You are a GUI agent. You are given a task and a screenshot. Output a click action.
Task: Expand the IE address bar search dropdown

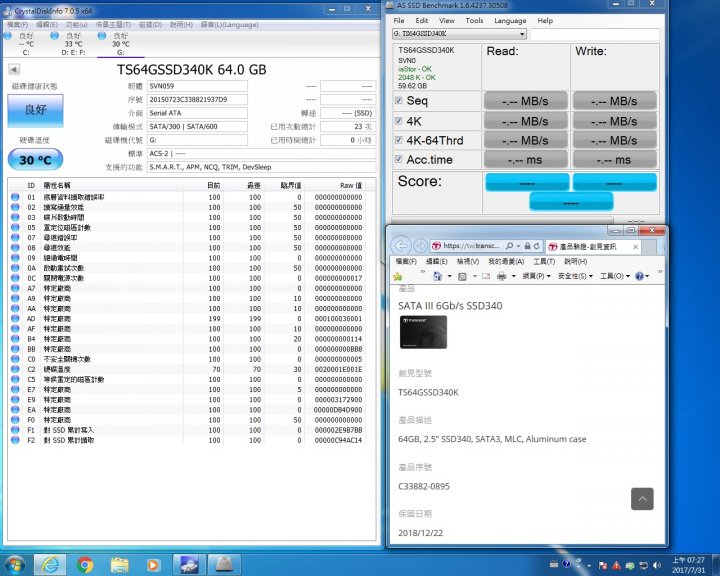(518, 246)
